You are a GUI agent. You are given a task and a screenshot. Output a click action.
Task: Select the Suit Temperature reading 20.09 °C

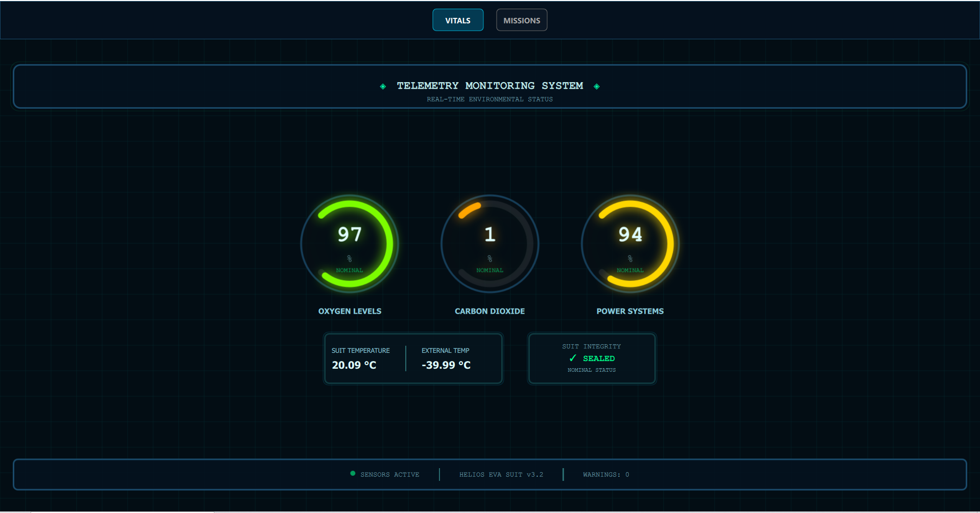(354, 365)
